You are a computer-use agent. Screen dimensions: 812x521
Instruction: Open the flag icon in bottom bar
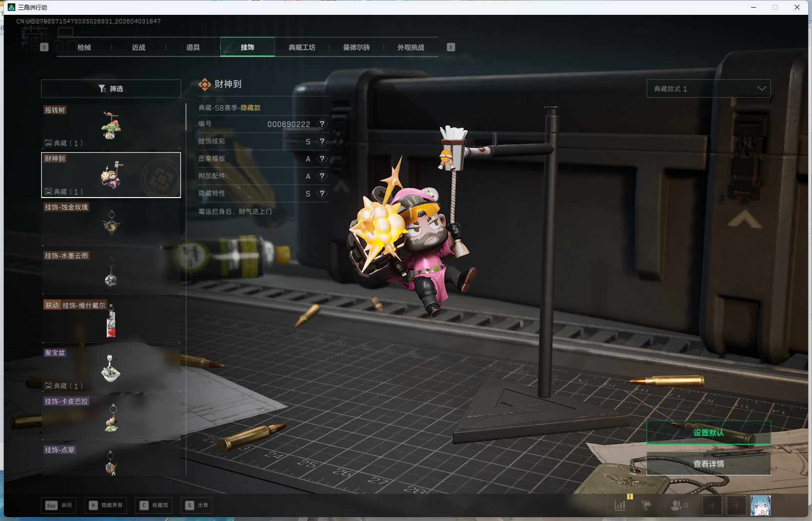coord(646,505)
